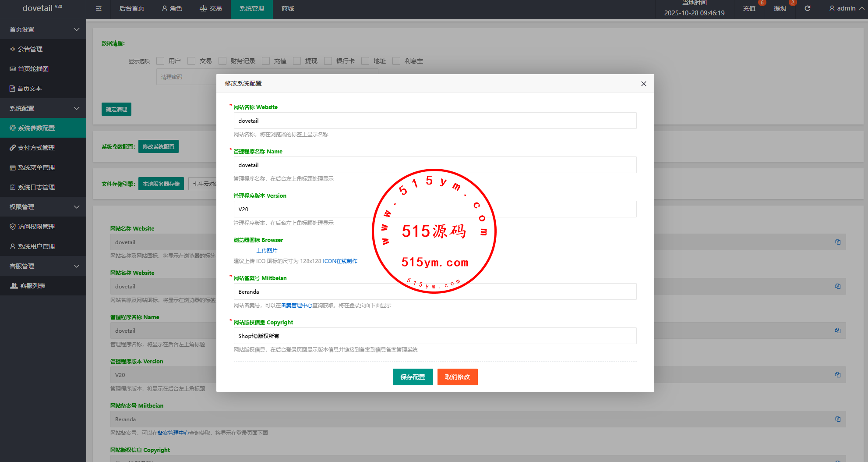Enable the 用户 checkbox

point(160,61)
